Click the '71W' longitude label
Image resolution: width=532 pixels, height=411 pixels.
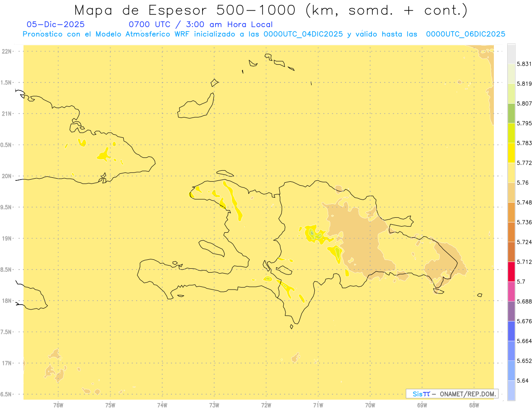(318, 405)
